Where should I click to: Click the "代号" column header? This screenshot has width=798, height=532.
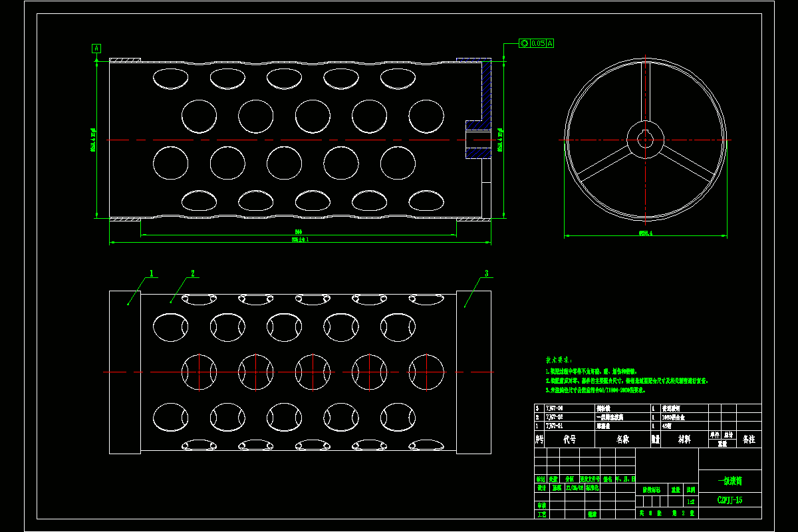pos(569,440)
